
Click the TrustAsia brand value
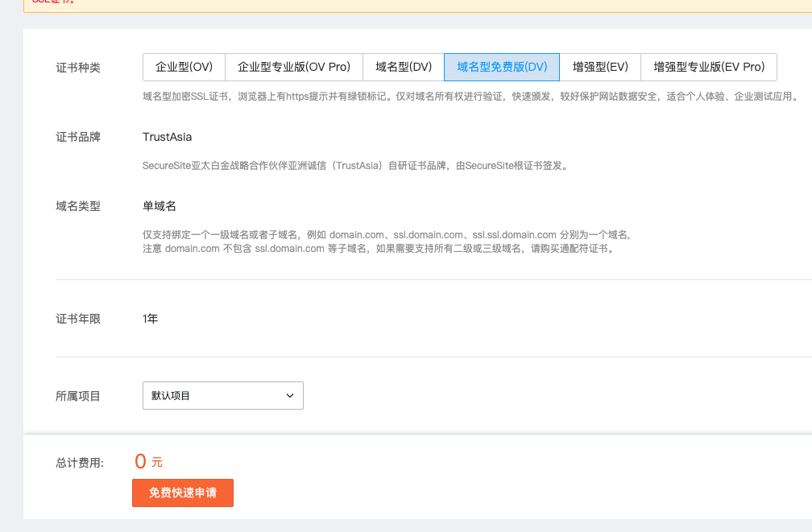tap(168, 137)
